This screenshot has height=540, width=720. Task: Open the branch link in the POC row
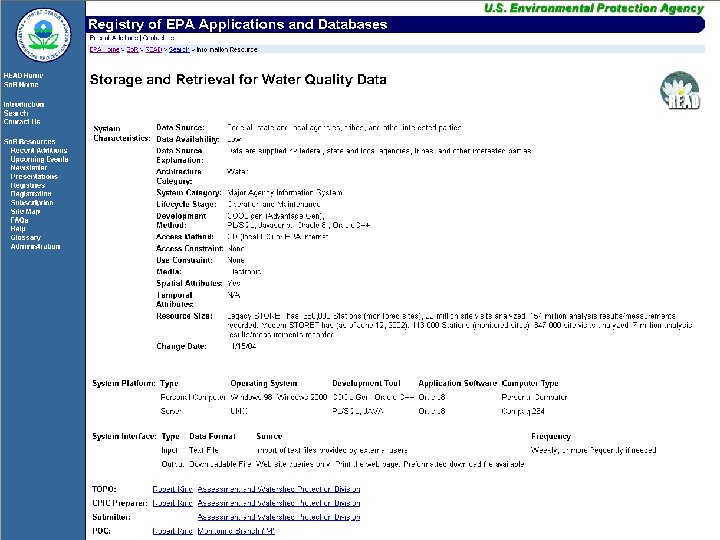point(236,531)
